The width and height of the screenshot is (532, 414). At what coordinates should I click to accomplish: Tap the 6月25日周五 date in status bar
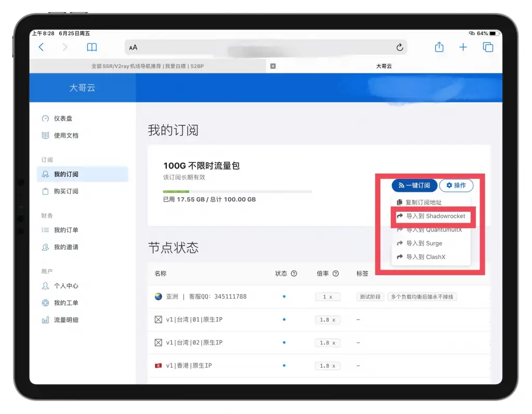[x=74, y=33]
